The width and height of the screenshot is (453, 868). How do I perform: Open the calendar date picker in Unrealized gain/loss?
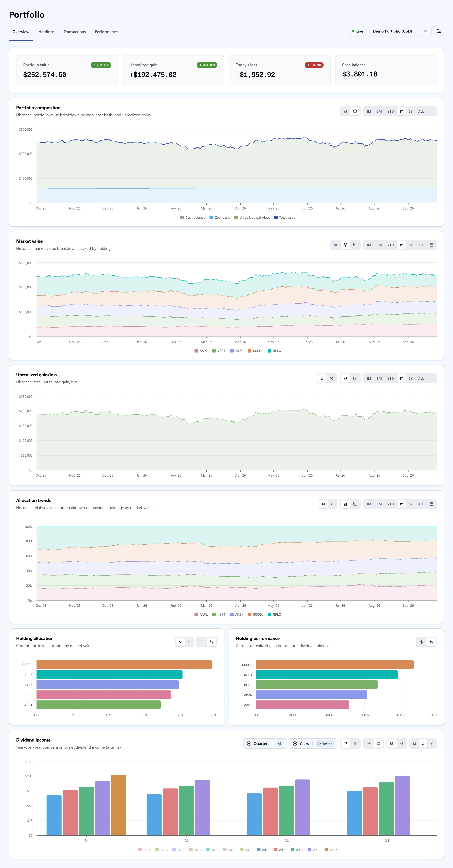click(431, 378)
